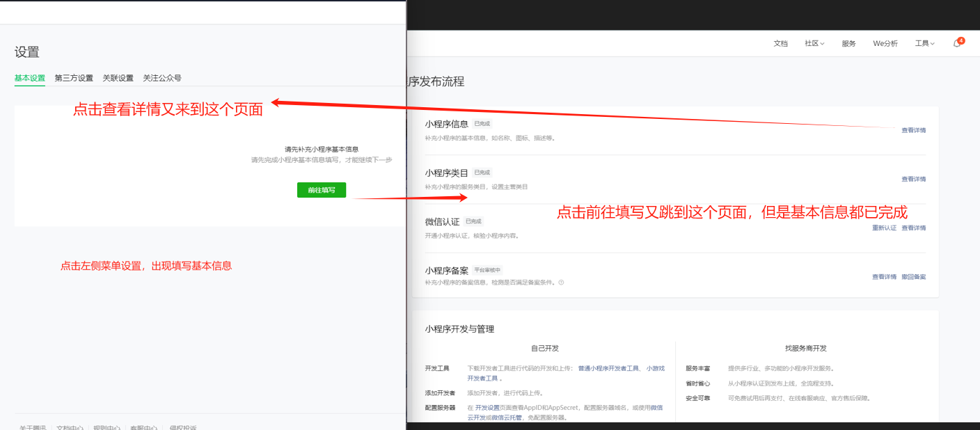The height and width of the screenshot is (430, 980).
Task: Open 查看详情 for 小程序备案
Action: [x=885, y=277]
